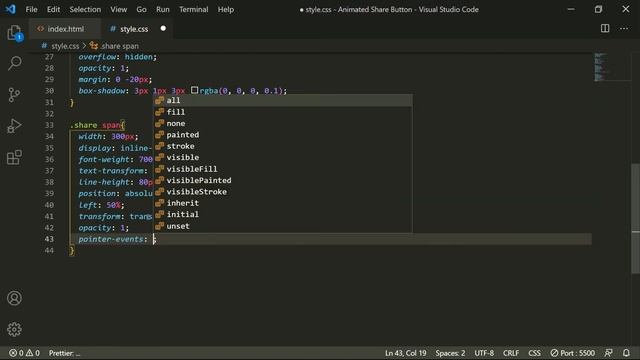Select 'initial' from the suggestion list
This screenshot has height=360, width=640.
(282, 214)
